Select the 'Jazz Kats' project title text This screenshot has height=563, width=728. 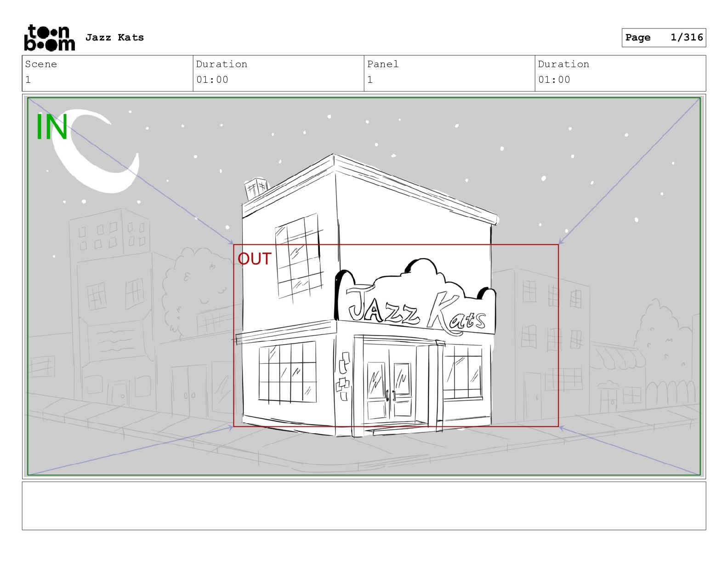(x=114, y=37)
